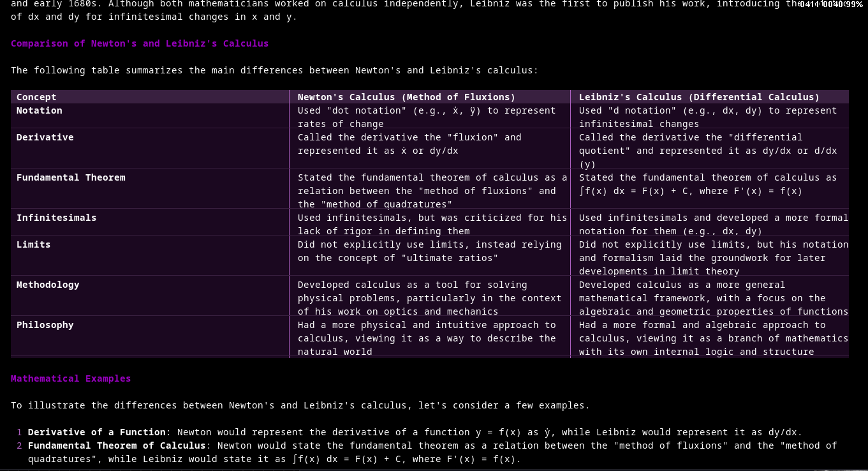Click the sentence starting 'To illustrate the differences'
Viewport: 868px width, 471px height.
[300, 405]
